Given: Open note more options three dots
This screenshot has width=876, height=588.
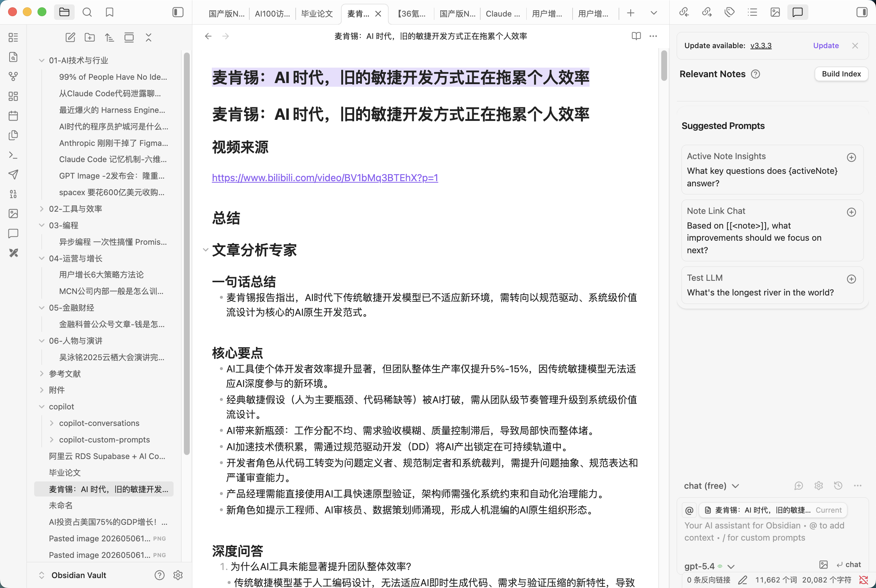Looking at the screenshot, I should coord(653,36).
